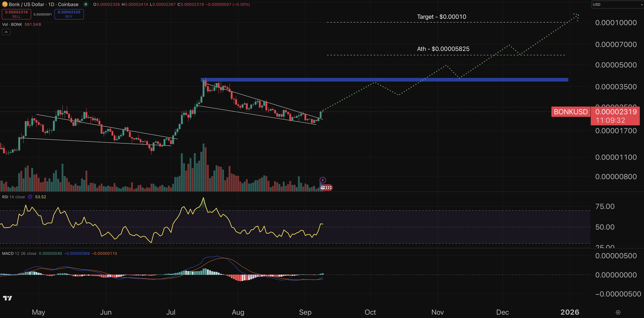The width and height of the screenshot is (644, 318).
Task: Click the green market status dot
Action: coord(86,4)
